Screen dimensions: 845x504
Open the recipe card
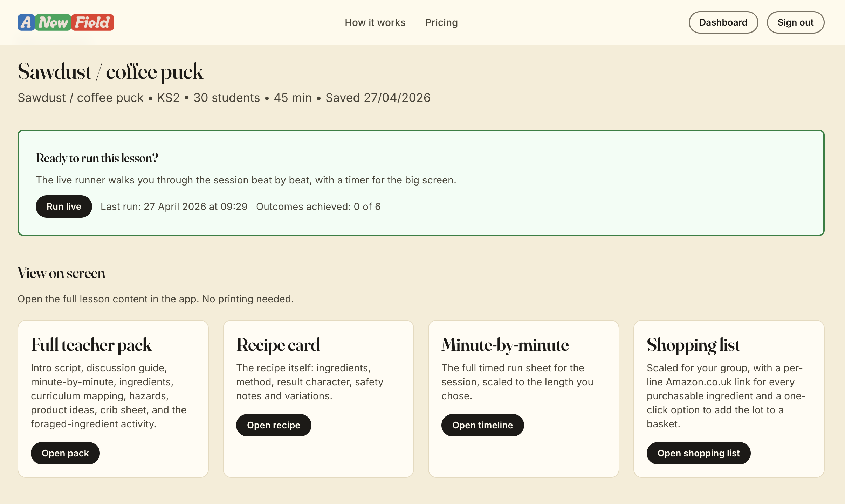pos(273,425)
